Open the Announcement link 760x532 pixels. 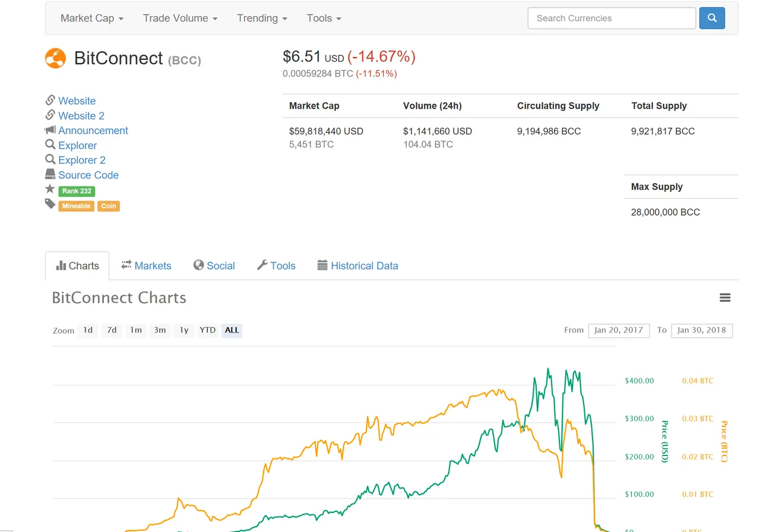pyautogui.click(x=93, y=131)
